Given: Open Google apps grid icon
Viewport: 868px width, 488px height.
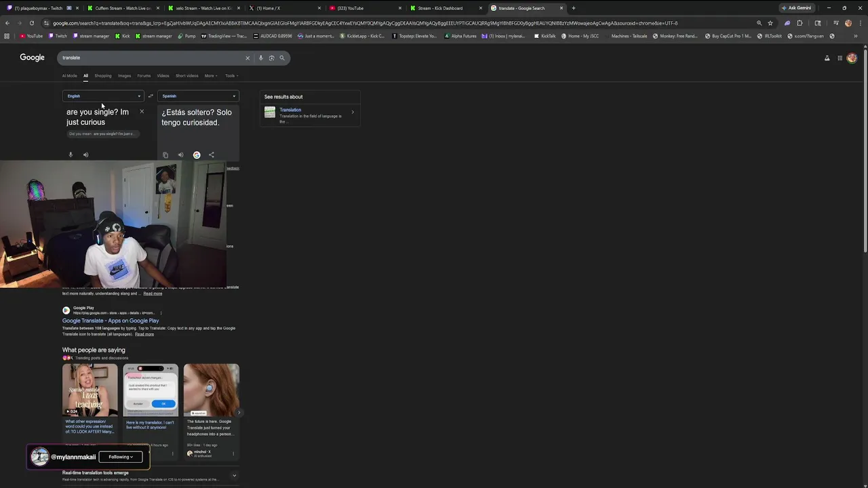Looking at the screenshot, I should [x=840, y=58].
